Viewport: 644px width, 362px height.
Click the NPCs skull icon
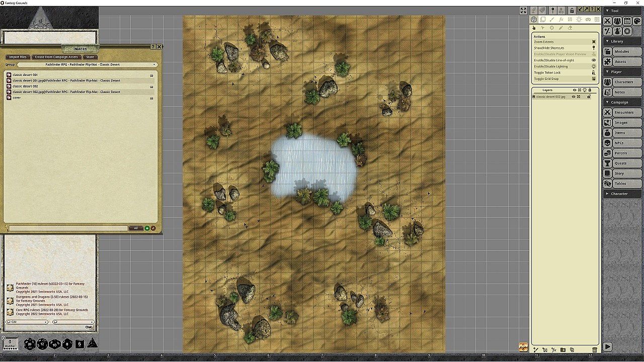(608, 143)
